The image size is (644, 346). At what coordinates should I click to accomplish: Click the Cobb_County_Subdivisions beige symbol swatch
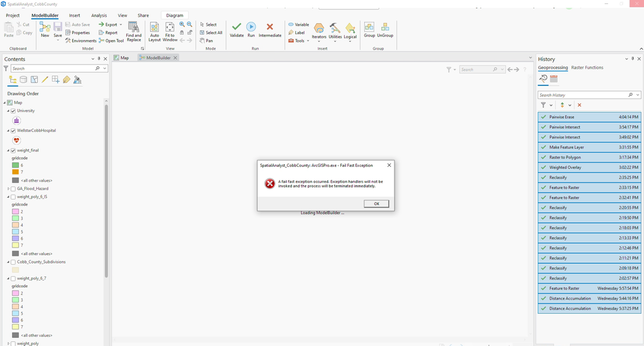point(15,270)
